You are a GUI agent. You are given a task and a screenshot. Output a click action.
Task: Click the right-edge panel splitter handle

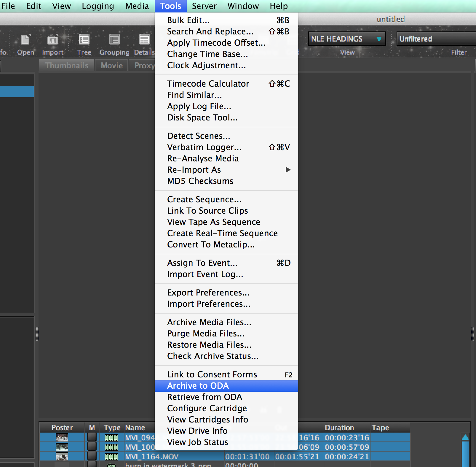pos(472,334)
